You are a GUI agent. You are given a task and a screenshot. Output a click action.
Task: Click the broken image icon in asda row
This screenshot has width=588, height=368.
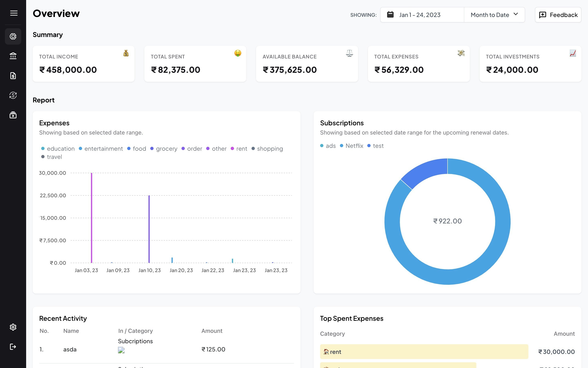[x=121, y=350]
